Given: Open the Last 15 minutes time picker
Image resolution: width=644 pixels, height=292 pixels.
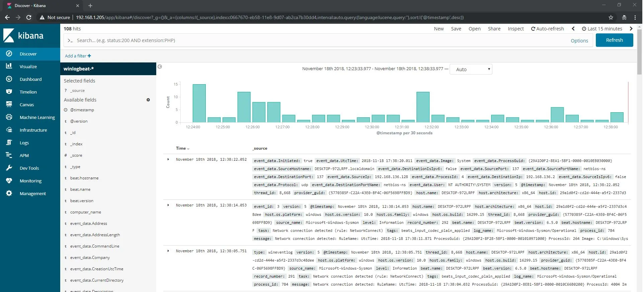Looking at the screenshot, I should (602, 29).
